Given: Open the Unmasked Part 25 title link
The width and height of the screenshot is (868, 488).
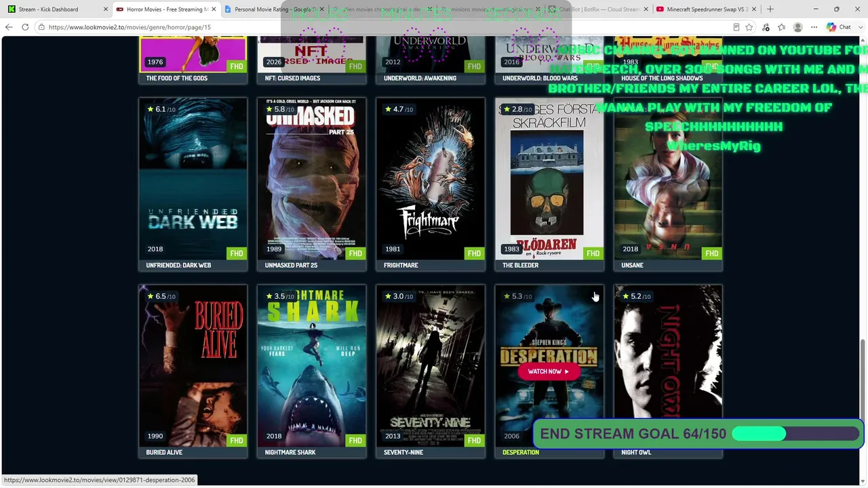Looking at the screenshot, I should [x=291, y=265].
